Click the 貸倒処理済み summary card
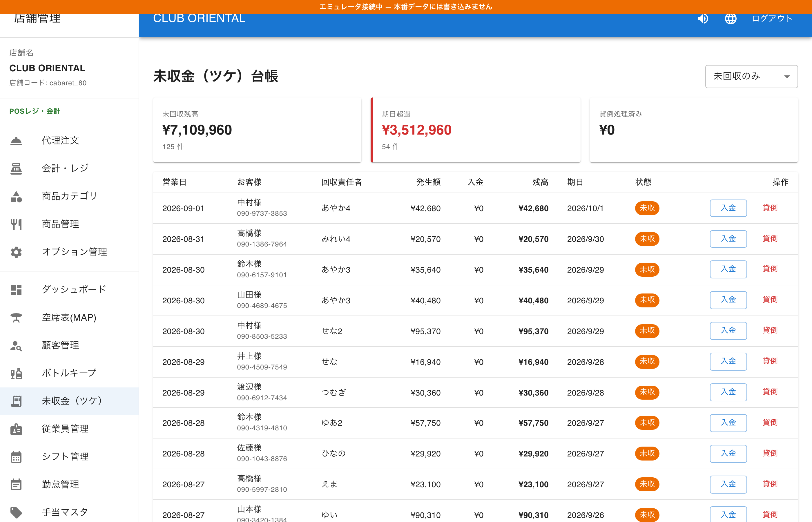The height and width of the screenshot is (522, 812). 694,130
